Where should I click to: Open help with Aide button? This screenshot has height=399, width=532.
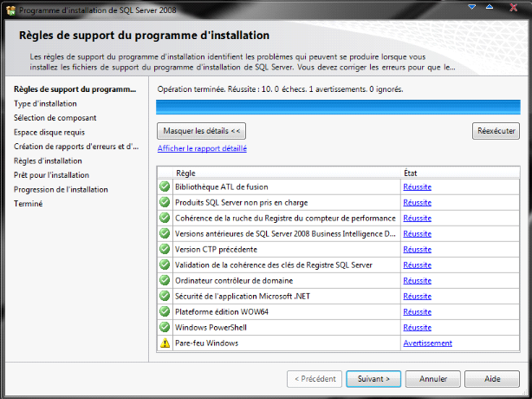[x=492, y=379]
